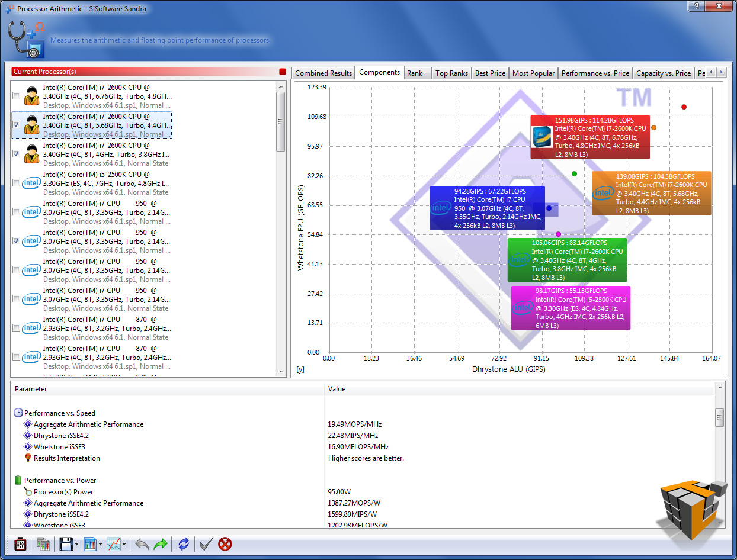Click the Intel logo in the magenta chart label
Viewport: 737px width, 560px height.
click(523, 308)
